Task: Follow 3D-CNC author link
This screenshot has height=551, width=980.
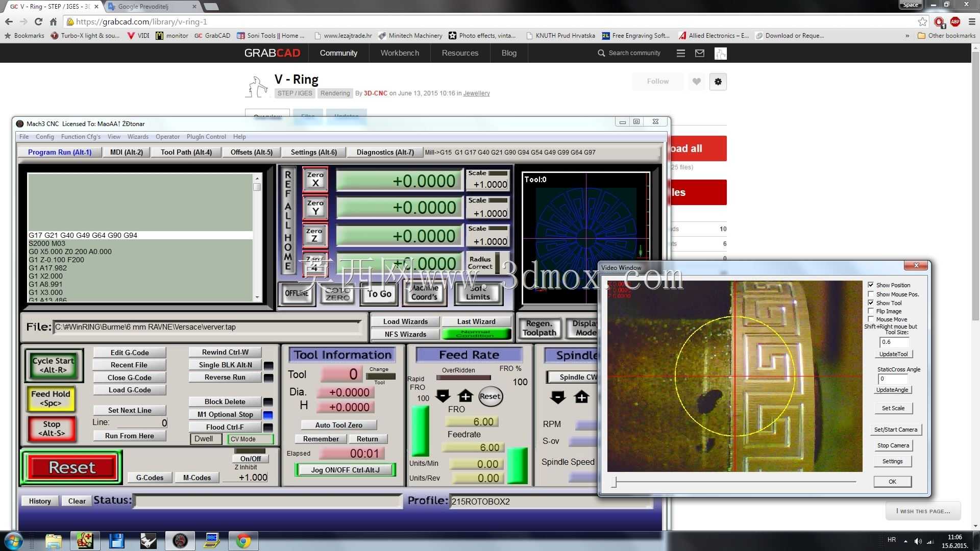Action: pos(376,93)
